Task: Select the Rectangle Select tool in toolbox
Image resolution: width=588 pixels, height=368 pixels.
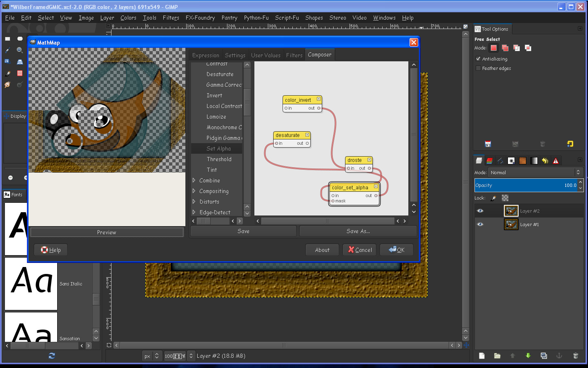Action: tap(7, 39)
